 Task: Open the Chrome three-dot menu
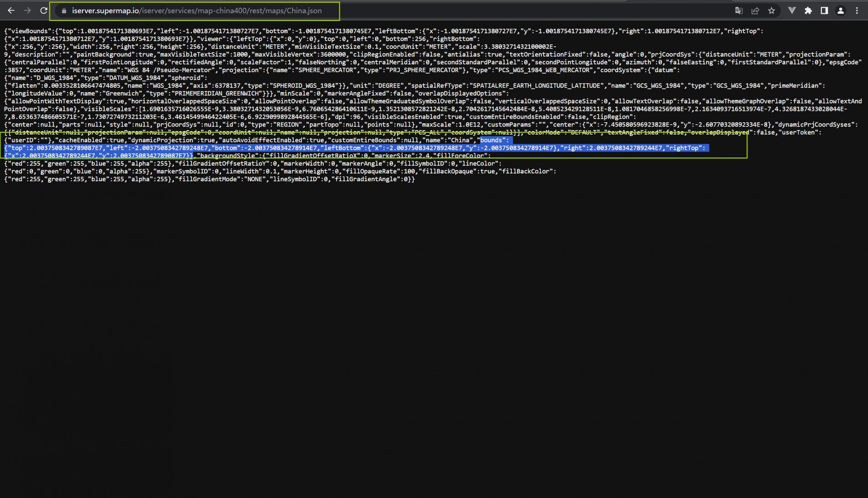pos(857,10)
